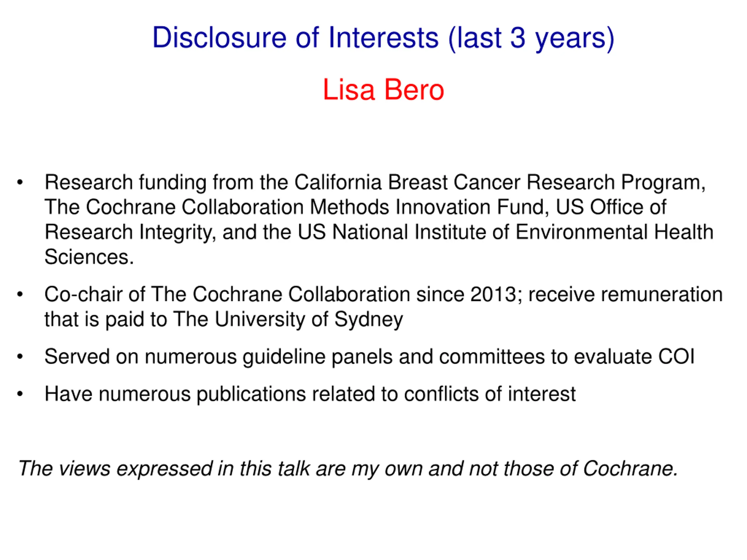Image resolution: width=747 pixels, height=560 pixels.
Task: Click the word 'Sciences.'
Action: point(89,257)
